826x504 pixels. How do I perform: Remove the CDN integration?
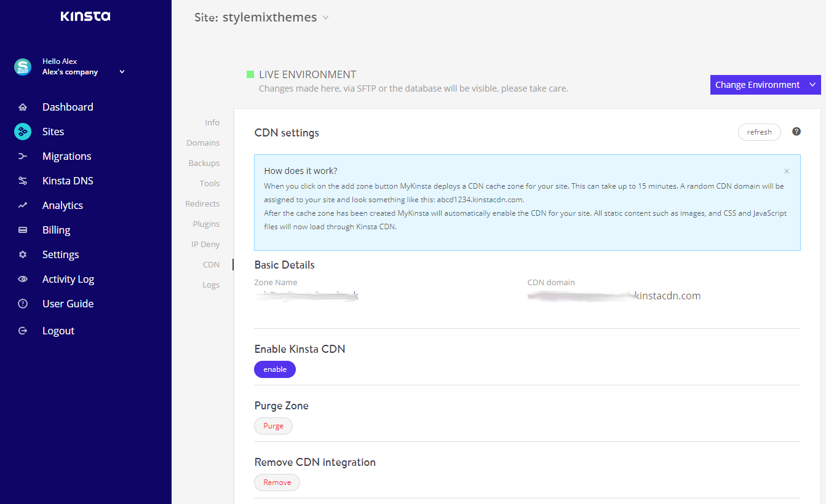click(277, 482)
